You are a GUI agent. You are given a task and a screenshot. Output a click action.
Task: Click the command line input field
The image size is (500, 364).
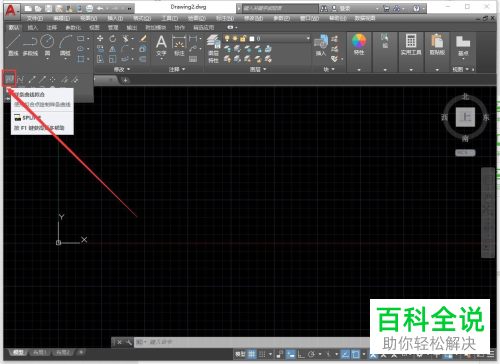(253, 342)
